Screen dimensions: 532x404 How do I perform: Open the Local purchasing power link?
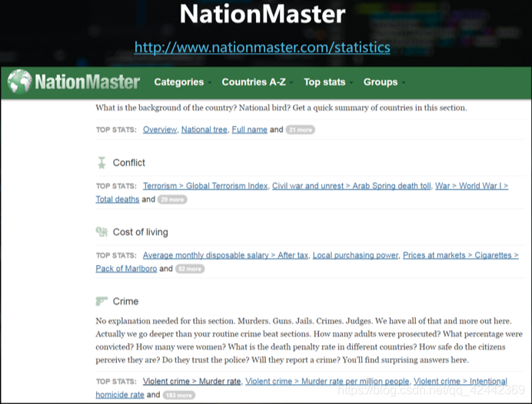(x=355, y=255)
